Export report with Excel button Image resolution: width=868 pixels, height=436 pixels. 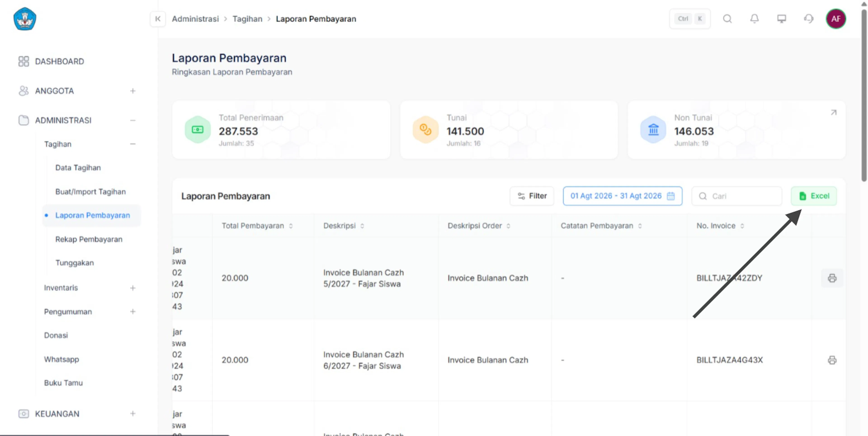814,196
